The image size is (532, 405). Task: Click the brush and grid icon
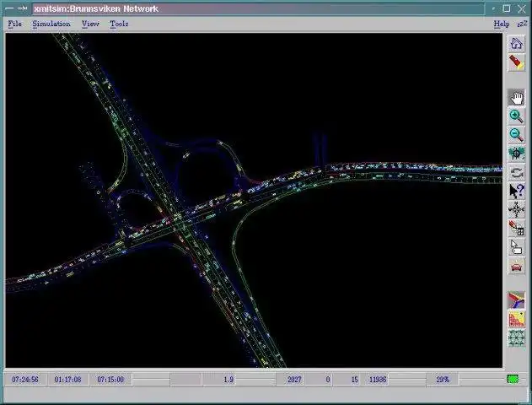516,228
